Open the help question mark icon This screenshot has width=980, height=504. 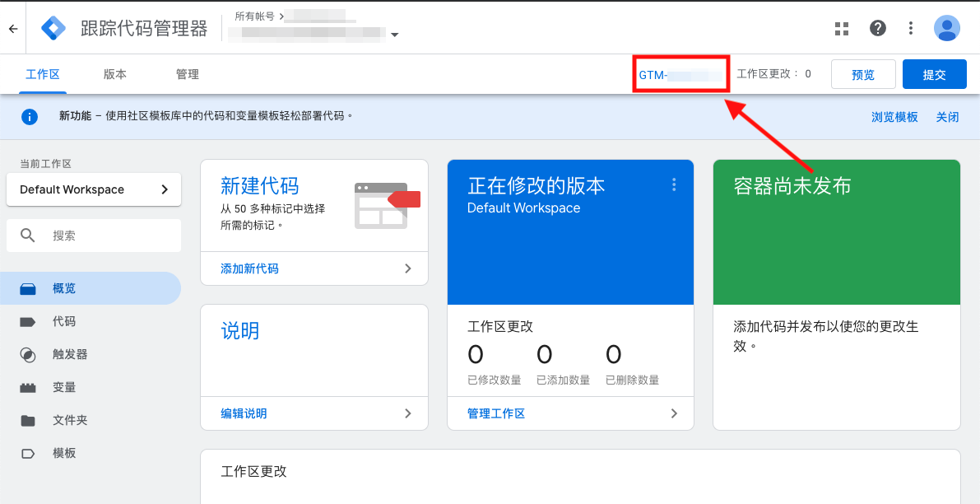point(877,28)
